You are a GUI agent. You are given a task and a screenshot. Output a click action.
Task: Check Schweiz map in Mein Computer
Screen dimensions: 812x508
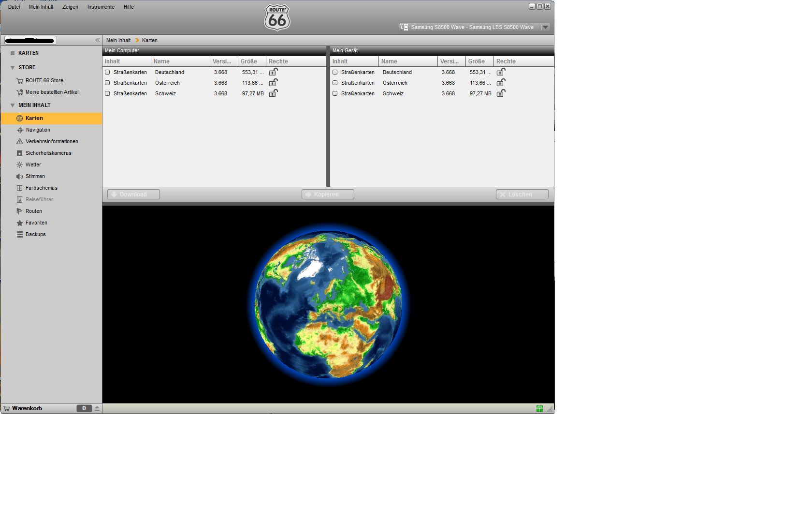click(107, 94)
